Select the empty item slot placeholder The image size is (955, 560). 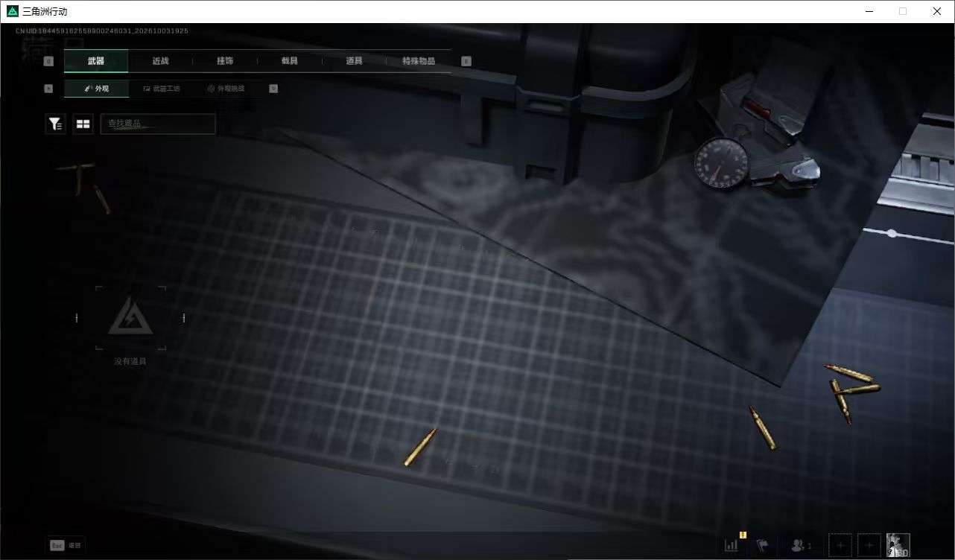pos(130,318)
